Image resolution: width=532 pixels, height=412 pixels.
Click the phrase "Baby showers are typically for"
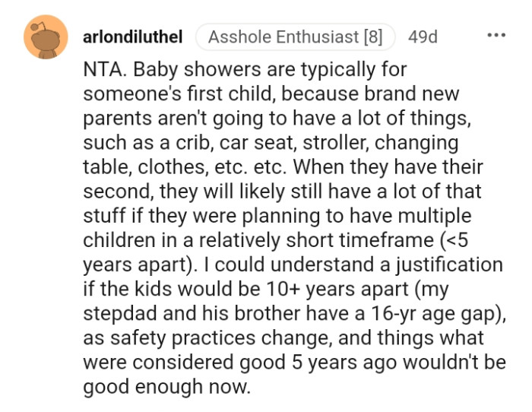tap(271, 70)
